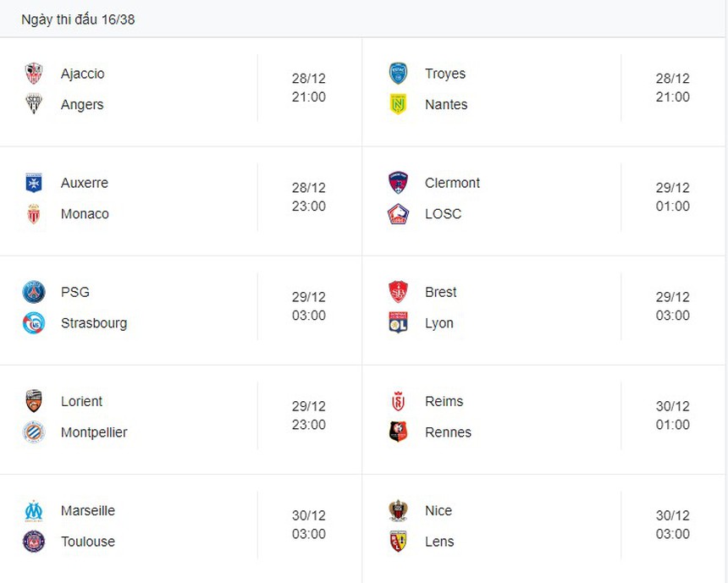
Task: Click the Lorient match time 29/12 23:00
Action: [309, 415]
